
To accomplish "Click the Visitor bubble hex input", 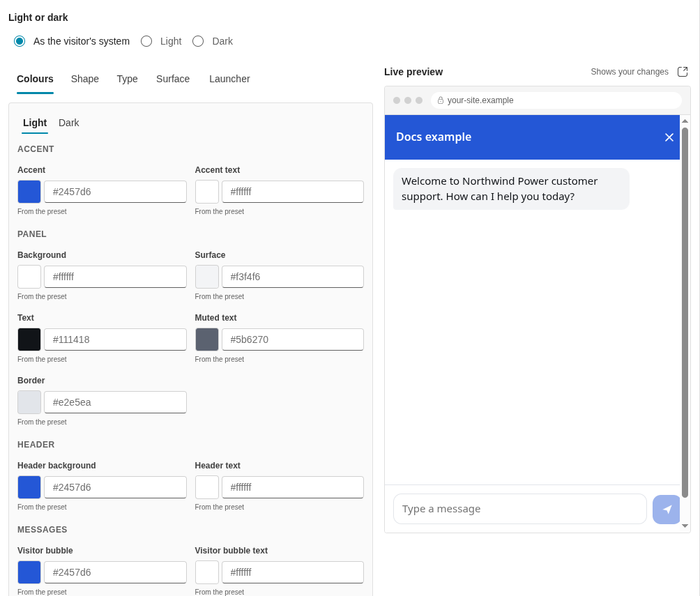I will pyautogui.click(x=115, y=572).
